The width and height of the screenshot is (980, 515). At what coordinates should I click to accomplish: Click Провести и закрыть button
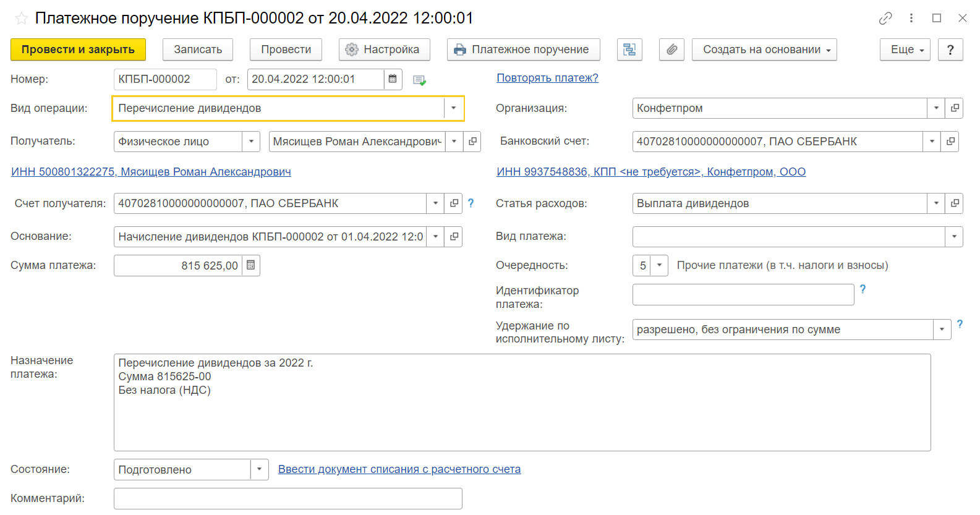(x=78, y=49)
